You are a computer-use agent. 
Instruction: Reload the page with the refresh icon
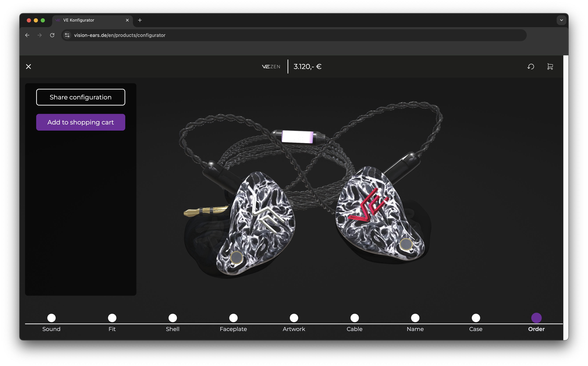pyautogui.click(x=52, y=35)
